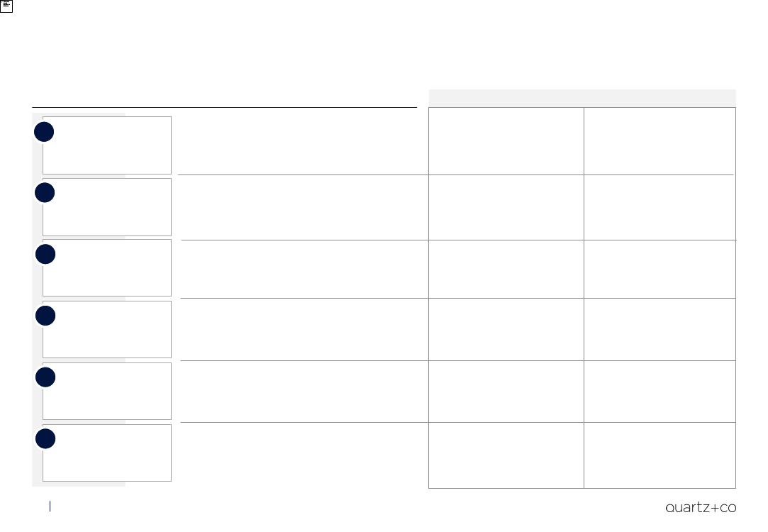Click the light gray header bar above the table

[582, 98]
